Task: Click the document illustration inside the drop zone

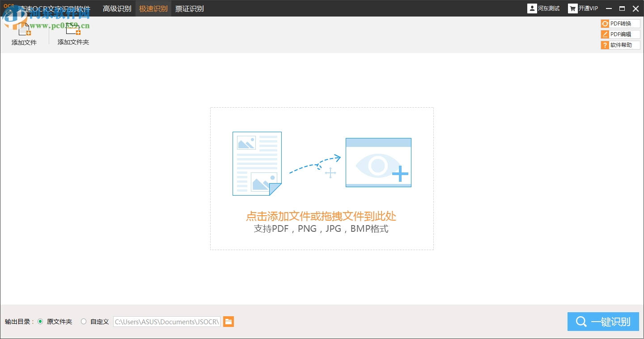Action: point(257,163)
